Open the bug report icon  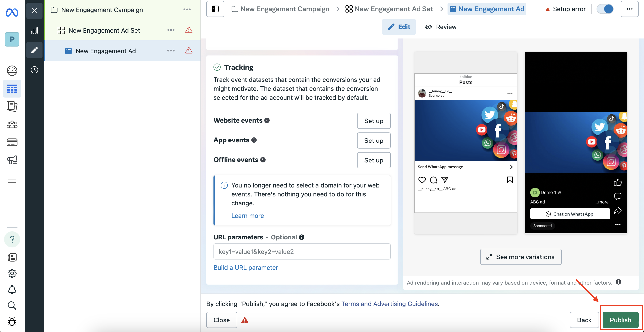(x=12, y=321)
